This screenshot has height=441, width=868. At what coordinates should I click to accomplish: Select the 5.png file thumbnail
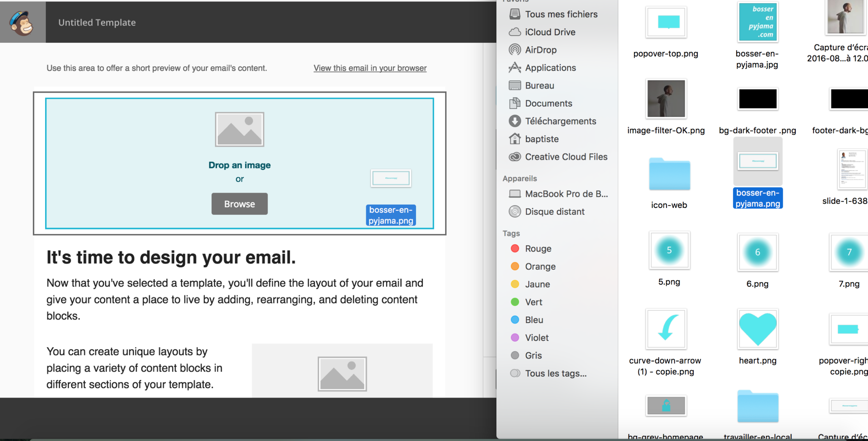point(669,250)
